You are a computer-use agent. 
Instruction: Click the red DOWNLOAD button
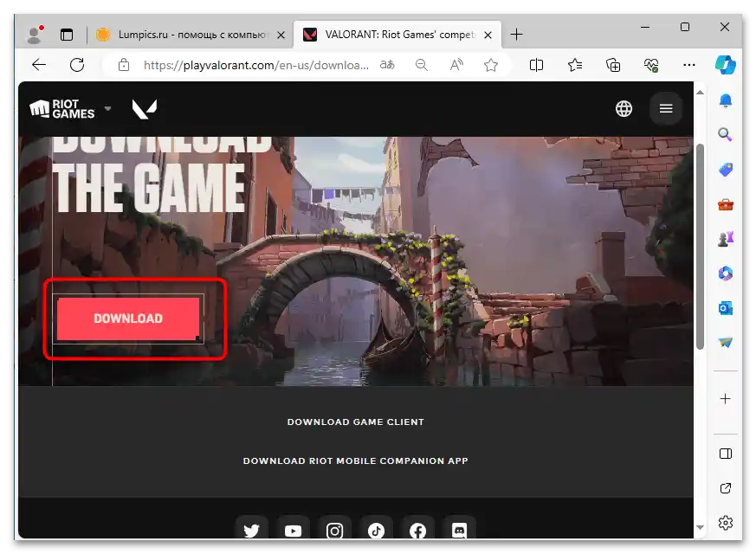pos(128,319)
